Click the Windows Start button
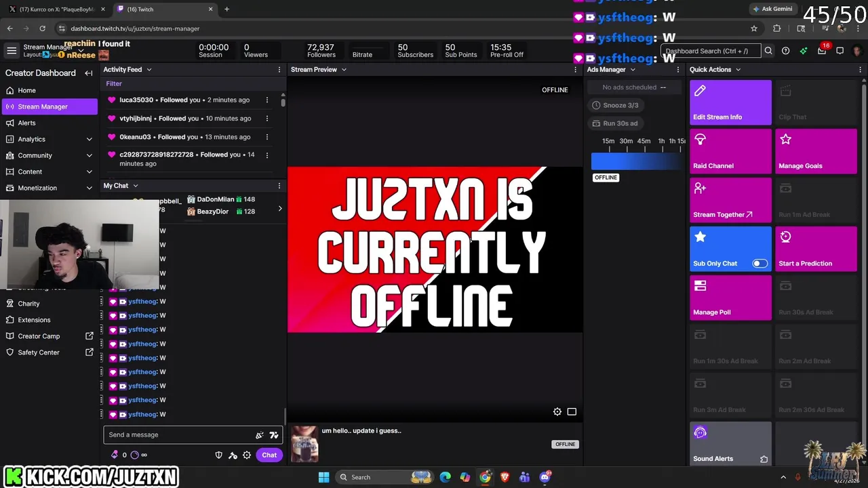Screen dimensions: 868x488 [323, 477]
